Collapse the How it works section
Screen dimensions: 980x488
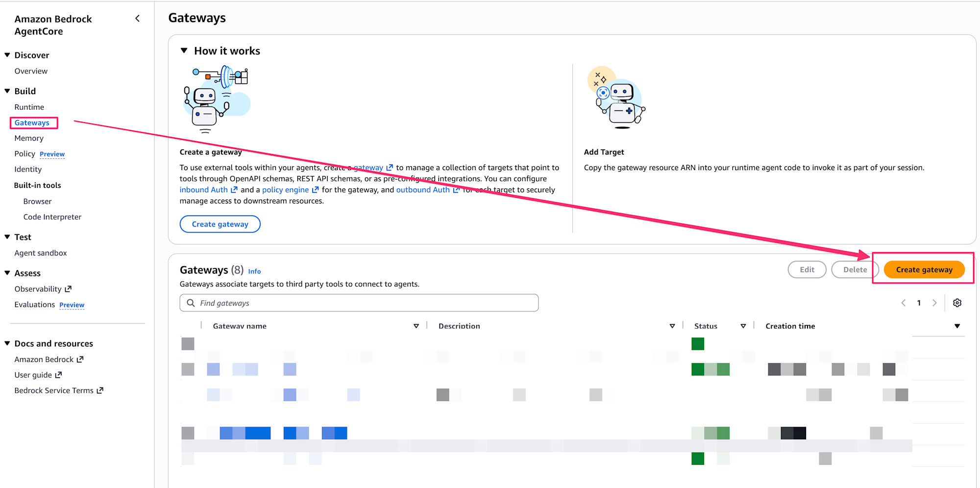click(184, 51)
